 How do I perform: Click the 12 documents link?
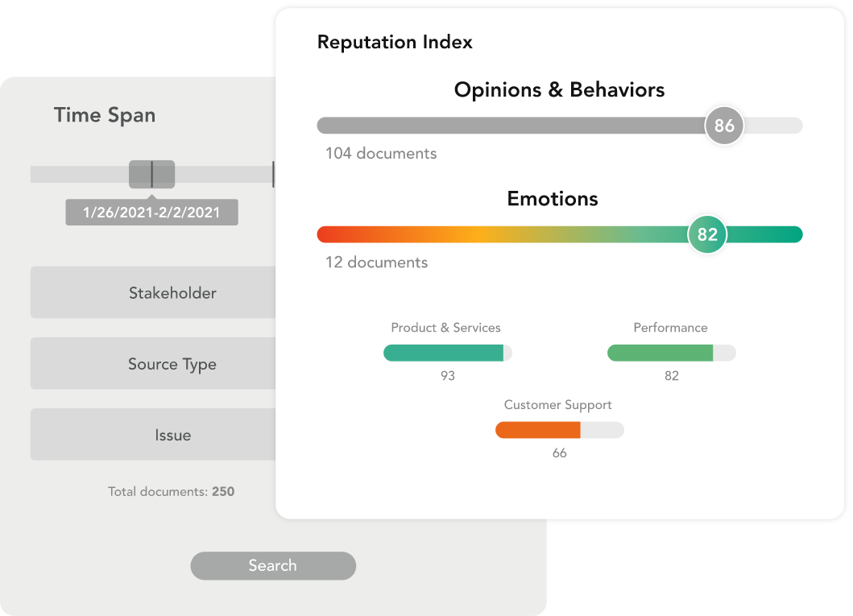click(x=376, y=262)
